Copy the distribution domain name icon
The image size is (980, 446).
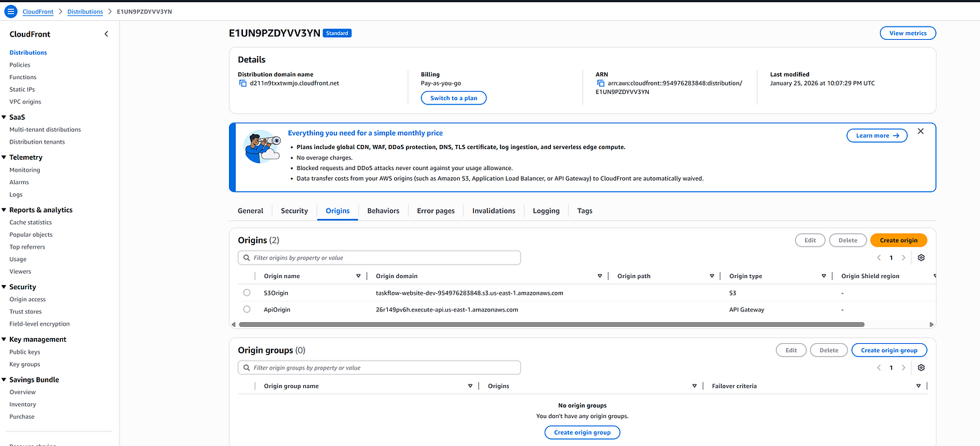tap(243, 83)
